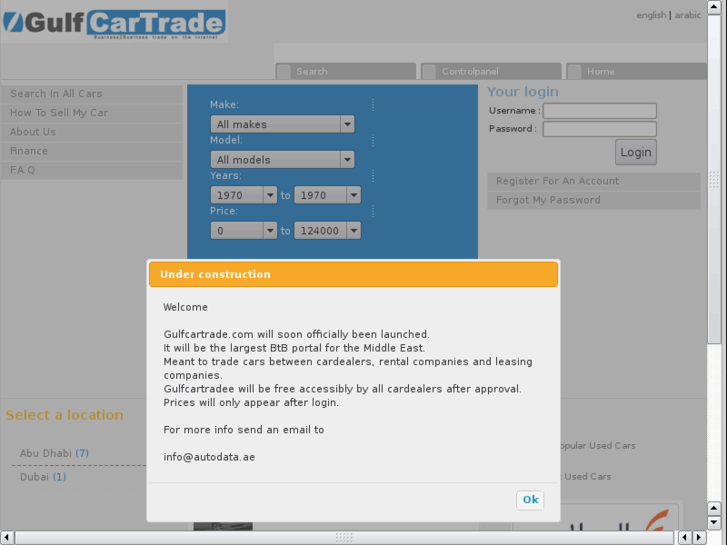Click the Controlpanel tab's square icon
Screen dimensions: 727x545
tap(429, 72)
